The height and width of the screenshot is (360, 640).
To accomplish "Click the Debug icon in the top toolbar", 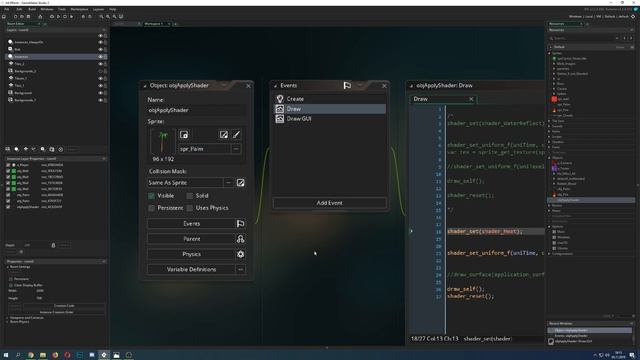I will (52, 17).
